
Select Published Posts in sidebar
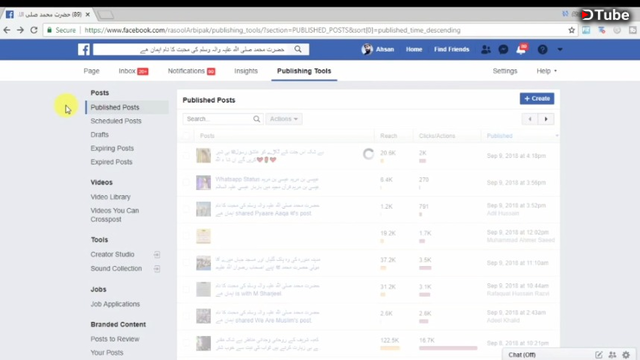point(127,107)
